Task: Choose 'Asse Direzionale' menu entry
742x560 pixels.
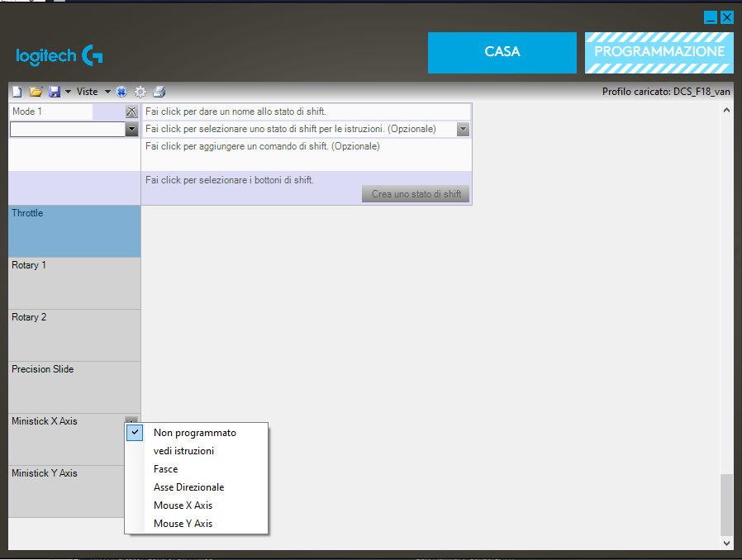Action: point(197,487)
